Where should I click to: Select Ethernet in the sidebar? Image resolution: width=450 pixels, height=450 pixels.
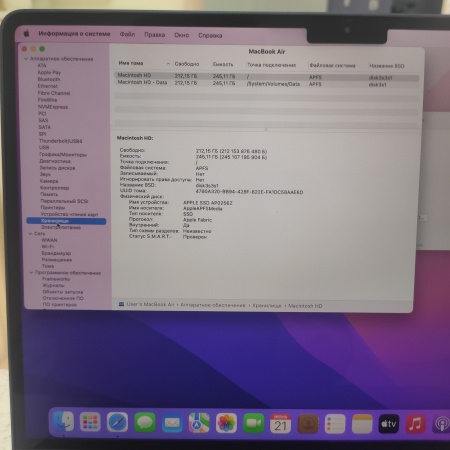click(48, 86)
